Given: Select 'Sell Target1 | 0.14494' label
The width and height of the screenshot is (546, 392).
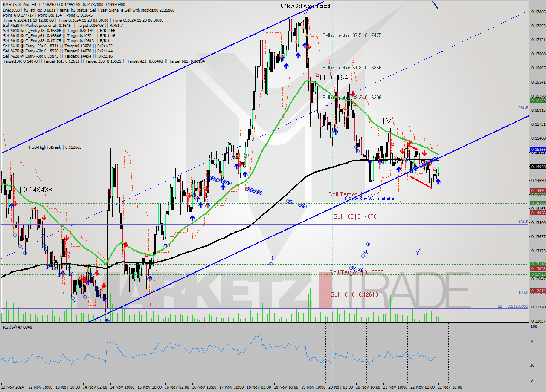Looking at the screenshot, I should pos(355,194).
